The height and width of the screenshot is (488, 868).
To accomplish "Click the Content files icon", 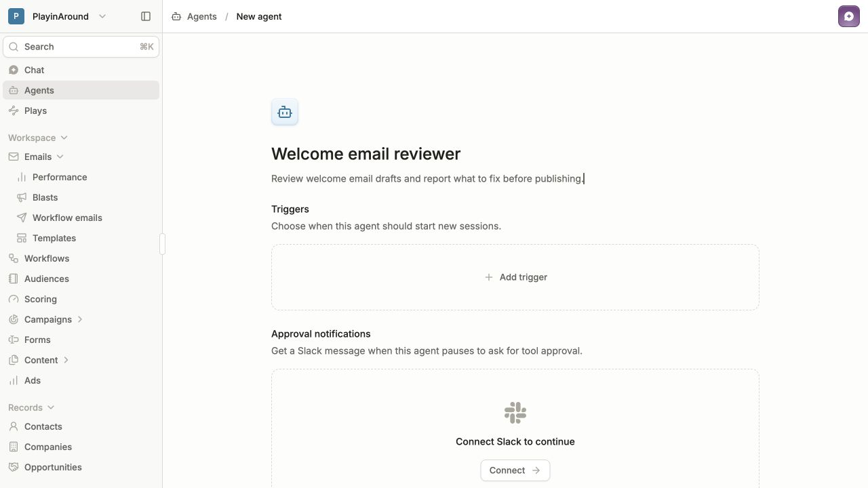I will (14, 360).
